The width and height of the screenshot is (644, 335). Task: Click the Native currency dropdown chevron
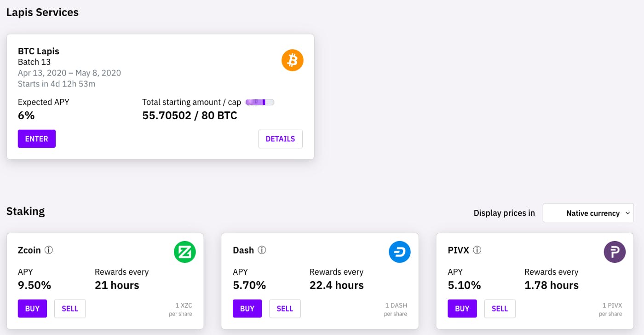tap(627, 213)
